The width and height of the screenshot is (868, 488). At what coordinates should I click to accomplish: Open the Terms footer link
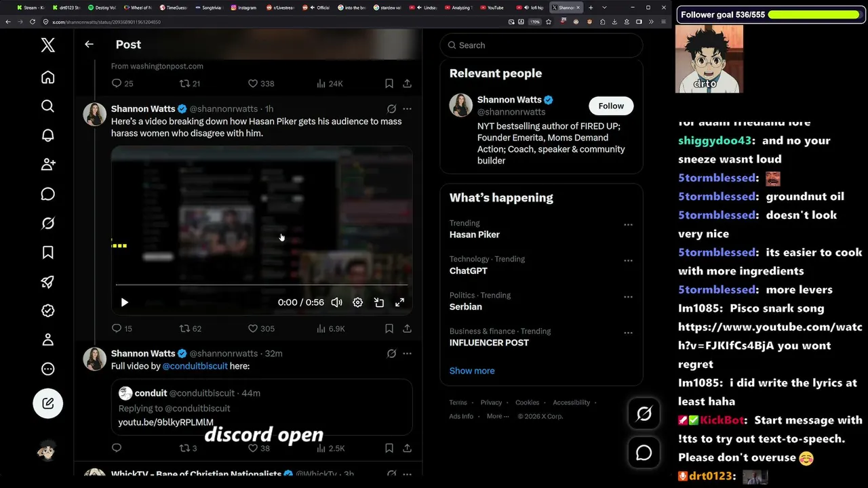[458, 403]
